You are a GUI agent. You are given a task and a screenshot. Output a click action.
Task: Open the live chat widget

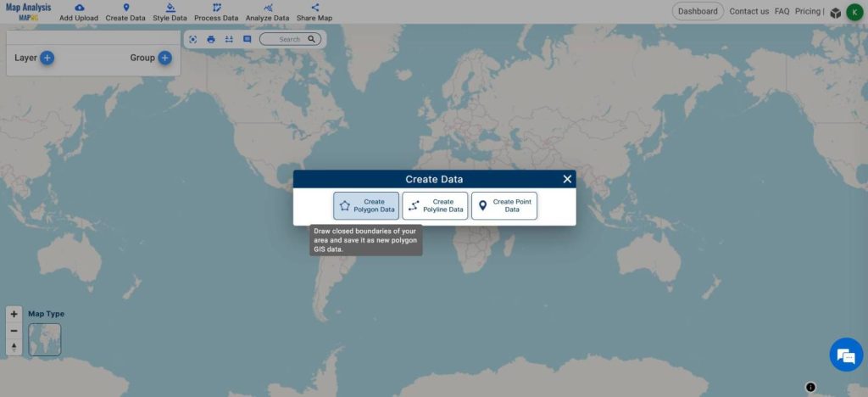point(846,355)
